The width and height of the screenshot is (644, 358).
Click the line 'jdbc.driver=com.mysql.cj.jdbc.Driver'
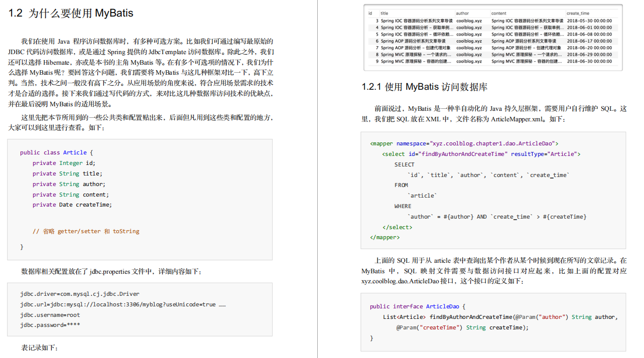[80, 294]
